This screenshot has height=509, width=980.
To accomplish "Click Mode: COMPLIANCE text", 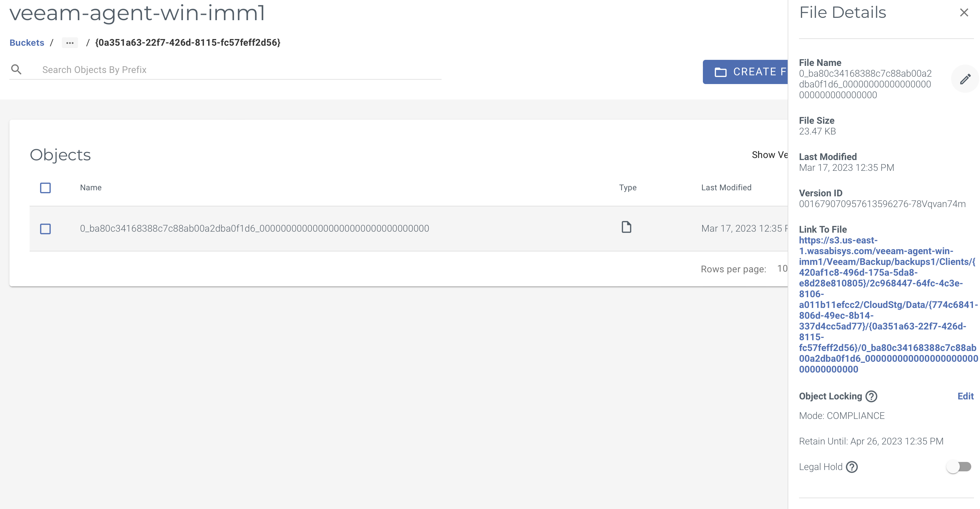I will point(841,416).
